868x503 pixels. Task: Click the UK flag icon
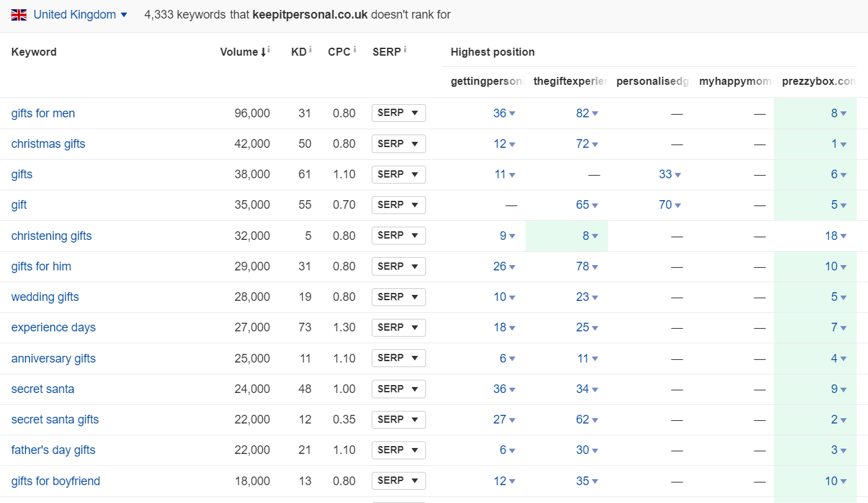[19, 15]
